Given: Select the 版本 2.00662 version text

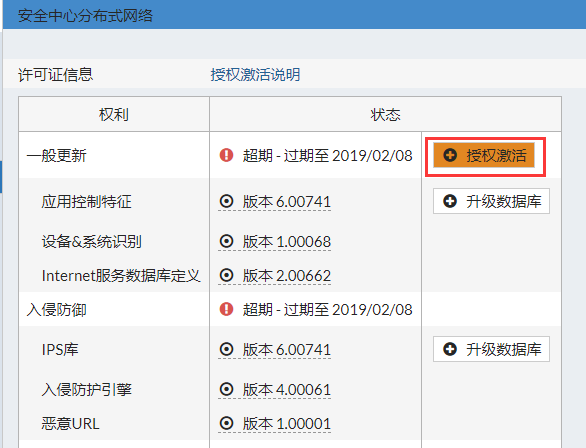Looking at the screenshot, I should 287,276.
